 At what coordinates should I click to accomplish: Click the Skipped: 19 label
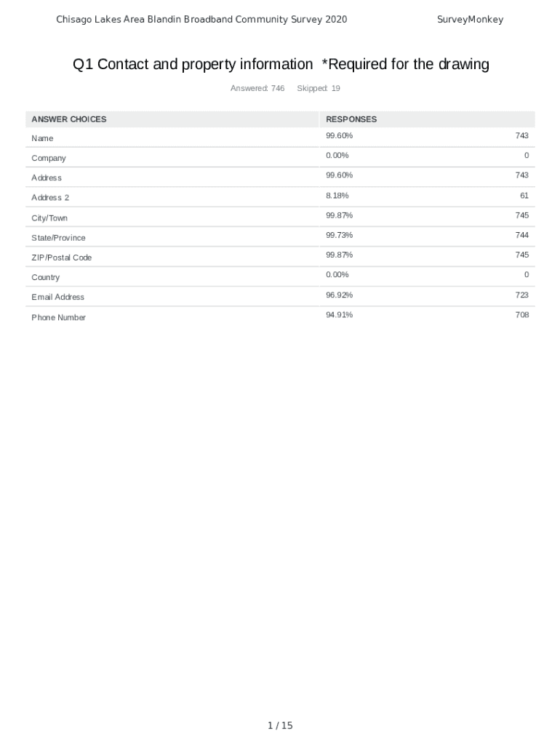click(319, 89)
